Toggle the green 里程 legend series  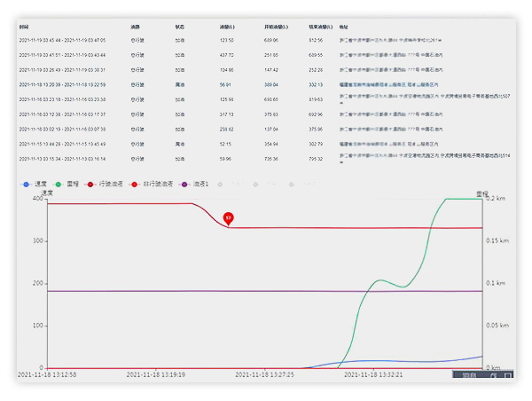click(x=72, y=184)
